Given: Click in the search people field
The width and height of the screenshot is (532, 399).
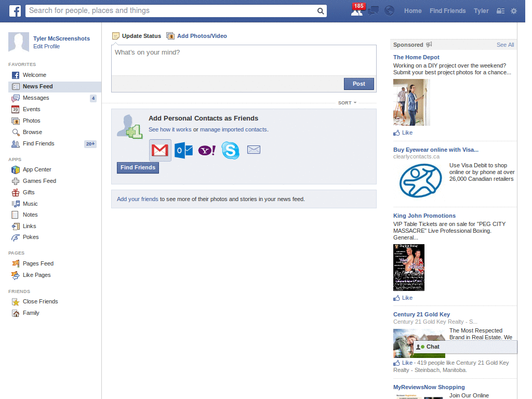Looking at the screenshot, I should pos(171,11).
